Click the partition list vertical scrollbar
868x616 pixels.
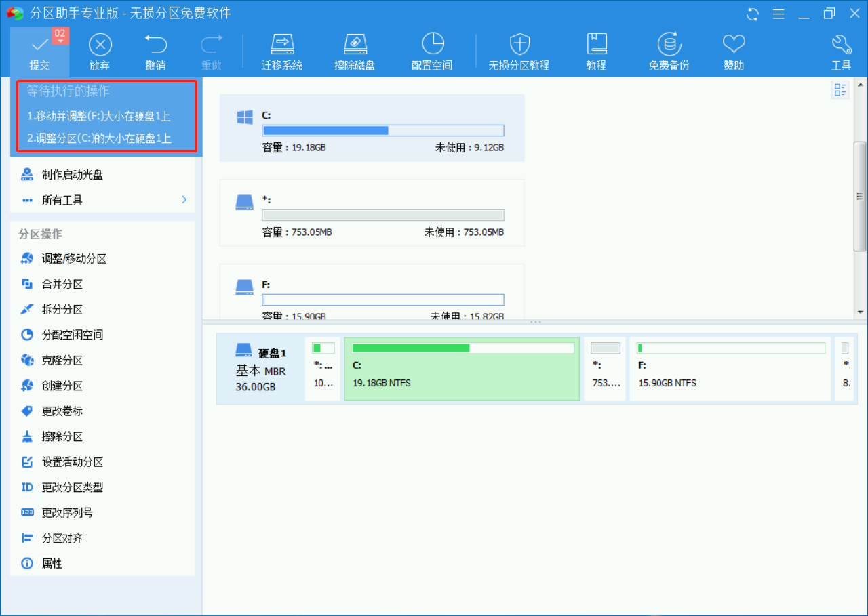[860, 197]
